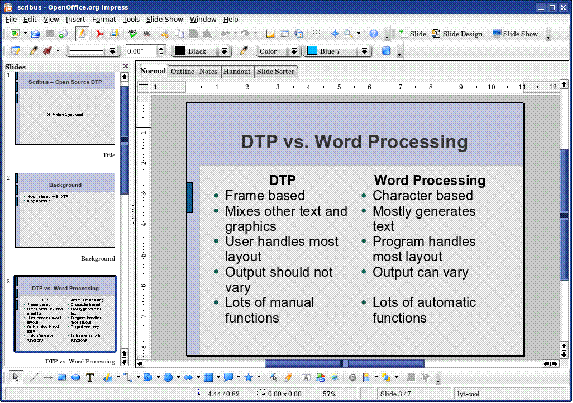Select the Text tool in drawing toolbar
This screenshot has width=573, height=403.
(90, 377)
